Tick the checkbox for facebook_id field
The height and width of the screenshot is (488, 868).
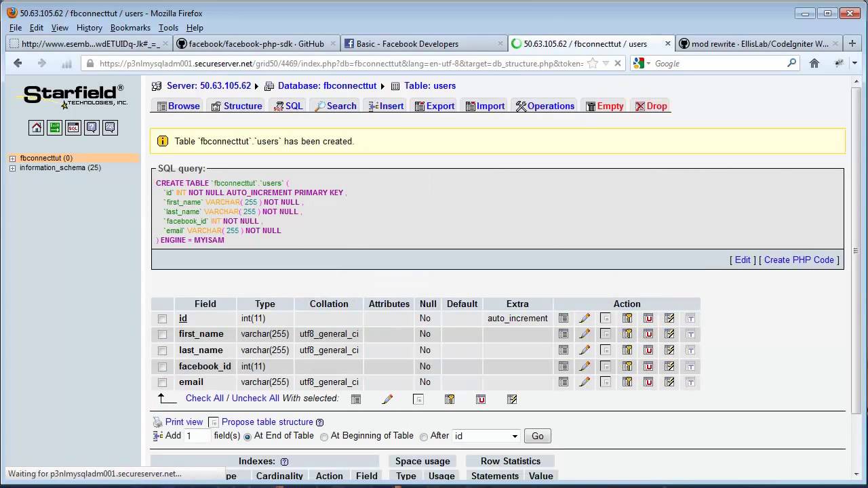(x=162, y=367)
